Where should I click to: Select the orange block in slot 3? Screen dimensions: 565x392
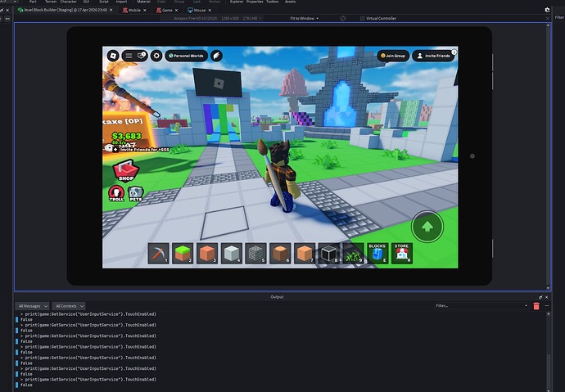click(207, 253)
